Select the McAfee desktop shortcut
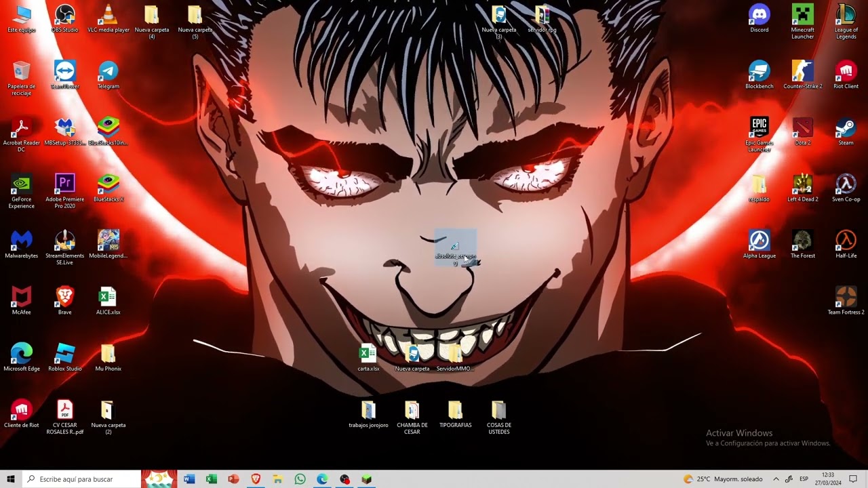Viewport: 868px width, 488px height. coord(22,301)
